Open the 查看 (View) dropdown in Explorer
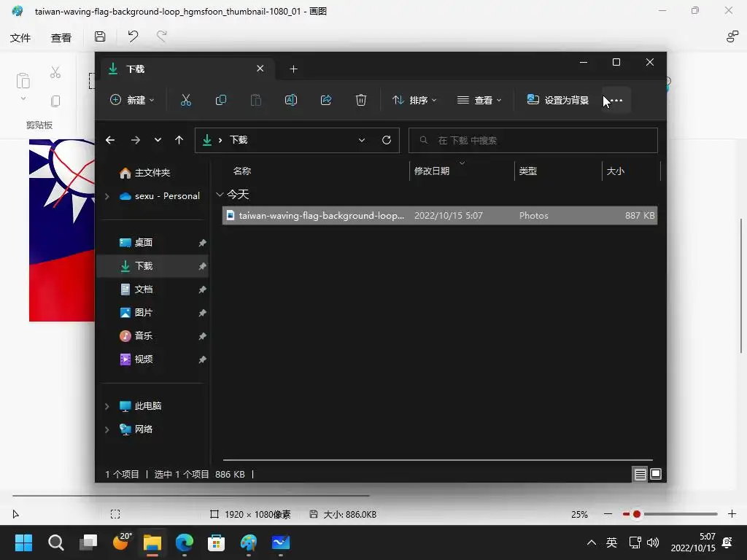747x560 pixels. (x=479, y=100)
